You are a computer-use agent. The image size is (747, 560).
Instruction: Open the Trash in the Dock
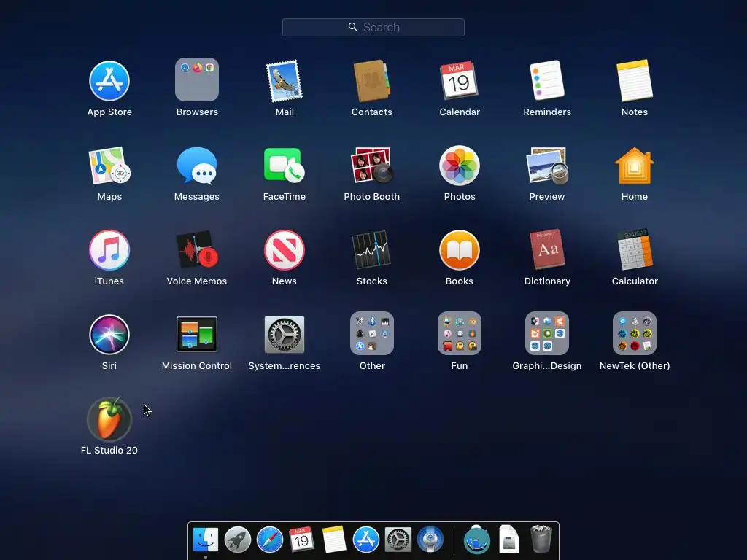pyautogui.click(x=541, y=539)
